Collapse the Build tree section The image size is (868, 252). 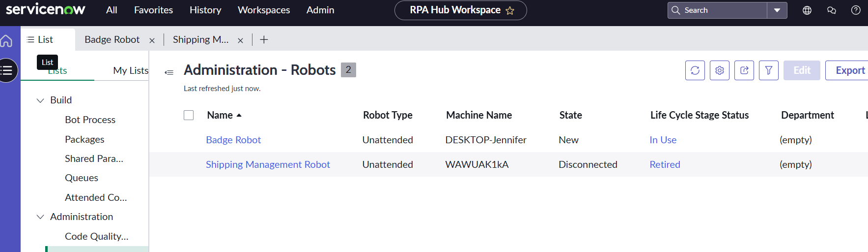(x=40, y=100)
